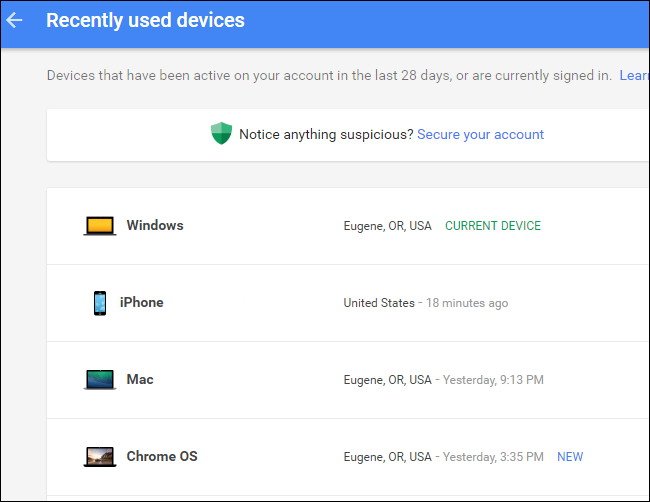Image resolution: width=650 pixels, height=502 pixels.
Task: Click the green security shield icon
Action: [x=221, y=134]
